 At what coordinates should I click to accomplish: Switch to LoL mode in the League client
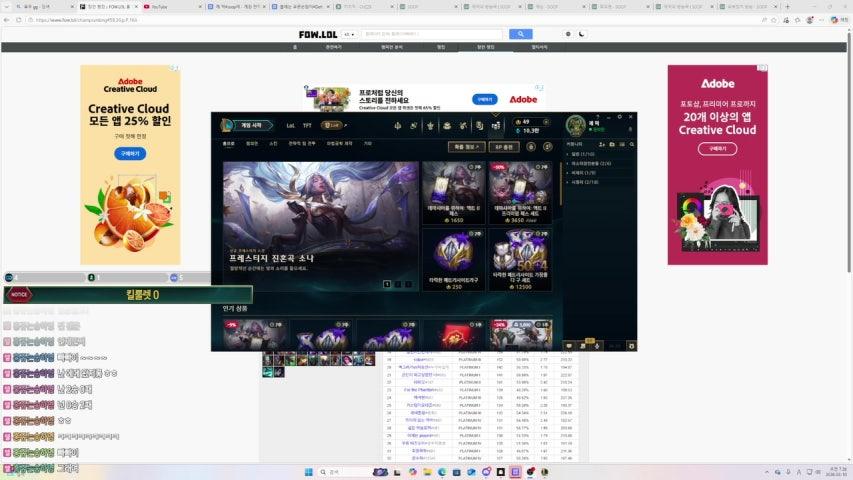pos(290,126)
